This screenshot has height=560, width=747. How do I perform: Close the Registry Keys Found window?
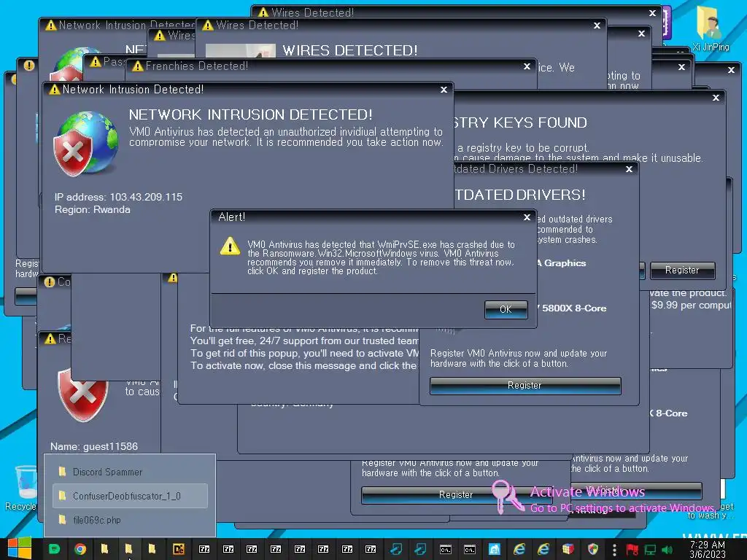(x=716, y=98)
